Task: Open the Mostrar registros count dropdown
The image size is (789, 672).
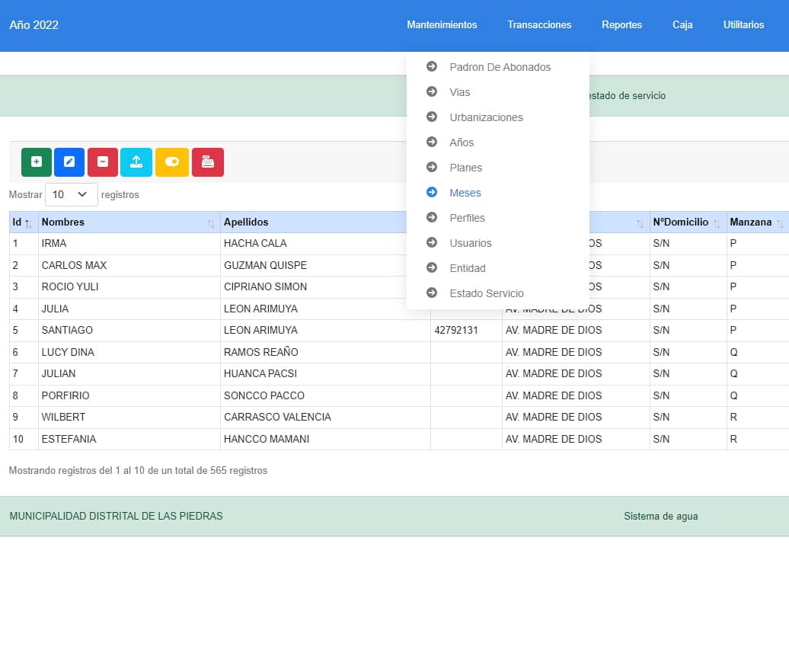Action: 72,195
